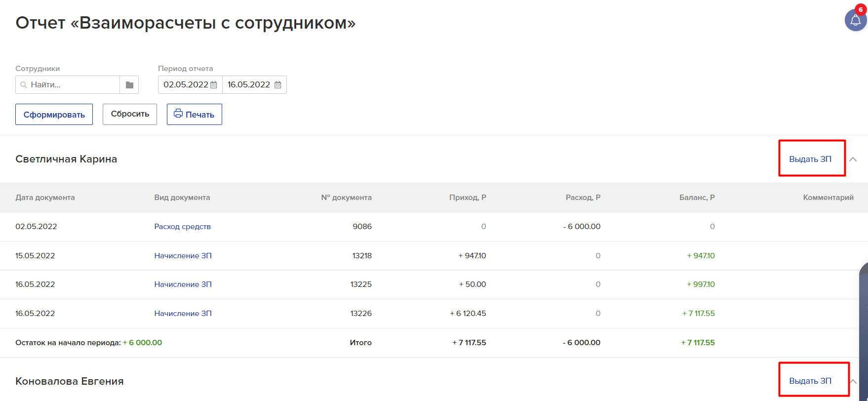
Task: Open calendar icon for start date 02.05.2022
Action: (214, 85)
